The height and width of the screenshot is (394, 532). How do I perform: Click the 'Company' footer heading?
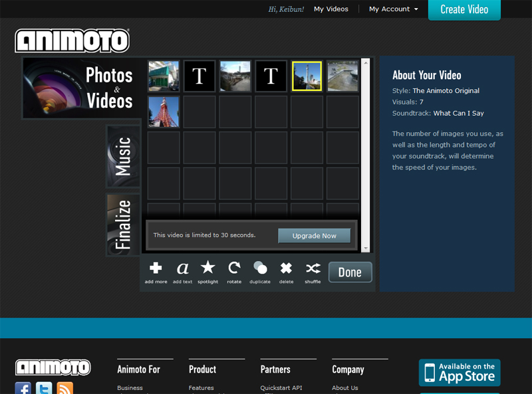point(348,369)
